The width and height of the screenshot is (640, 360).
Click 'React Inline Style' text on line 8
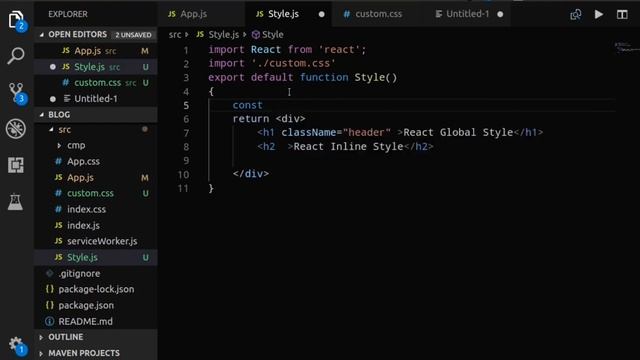(x=348, y=146)
